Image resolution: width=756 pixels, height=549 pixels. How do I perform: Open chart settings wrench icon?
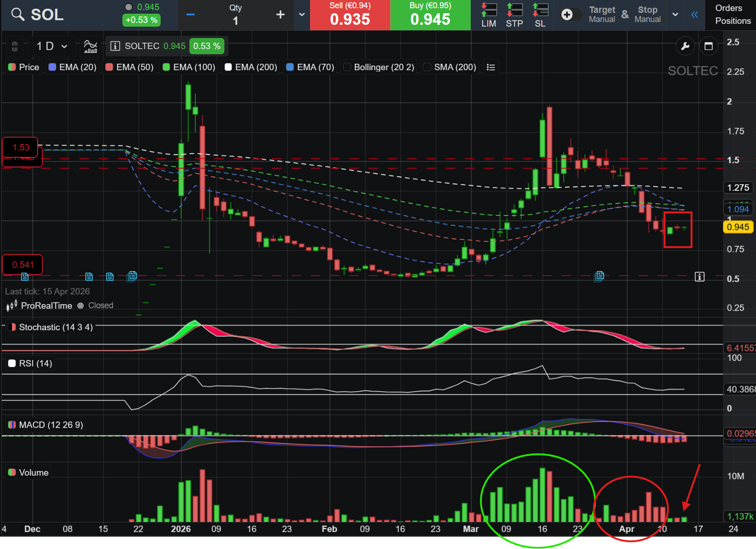pyautogui.click(x=685, y=46)
